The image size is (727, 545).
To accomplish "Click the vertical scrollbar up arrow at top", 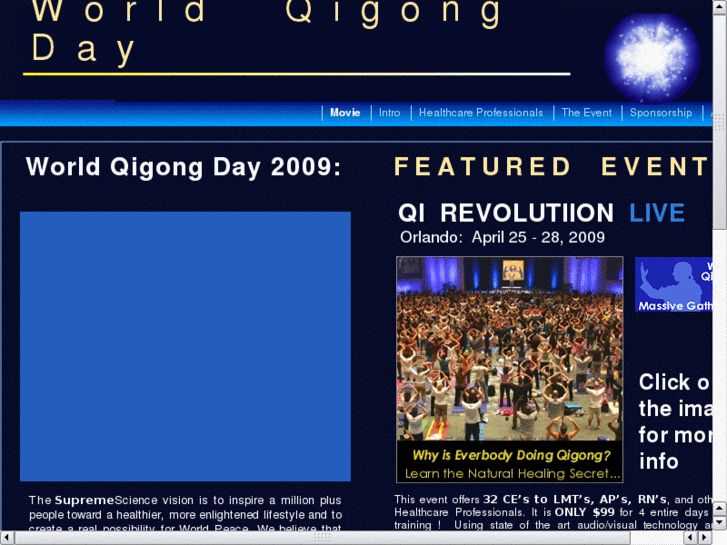I will pos(720,7).
